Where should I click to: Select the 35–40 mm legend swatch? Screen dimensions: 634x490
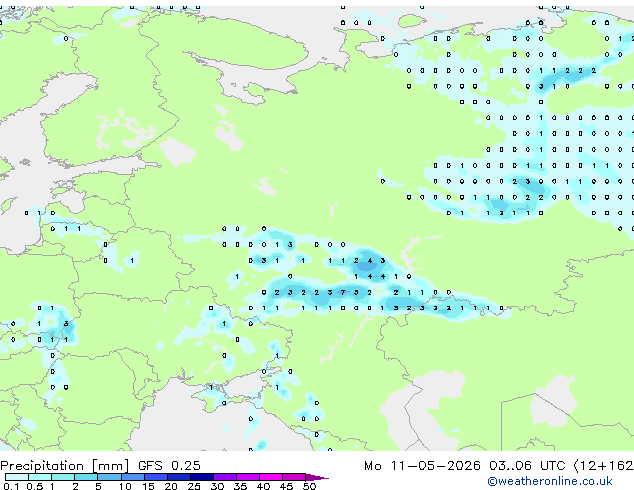coord(247,477)
